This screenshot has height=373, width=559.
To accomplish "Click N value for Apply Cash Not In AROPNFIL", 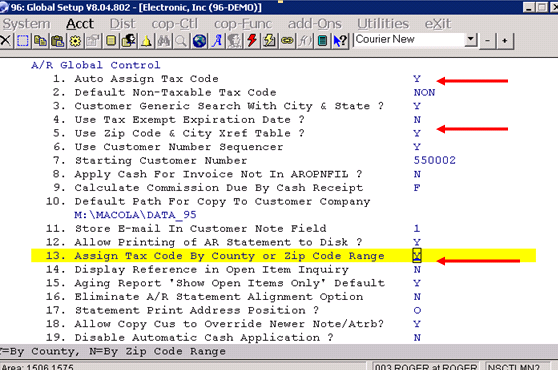I will (x=417, y=174).
